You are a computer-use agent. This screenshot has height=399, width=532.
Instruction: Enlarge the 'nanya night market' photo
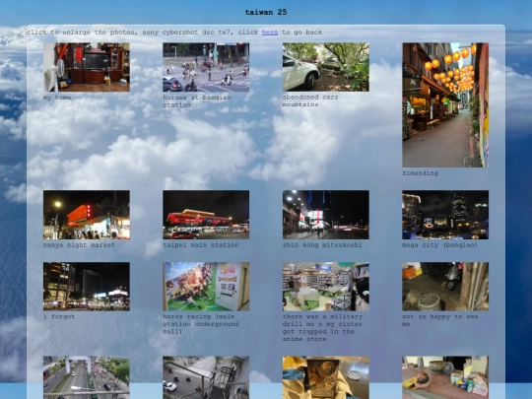point(87,215)
